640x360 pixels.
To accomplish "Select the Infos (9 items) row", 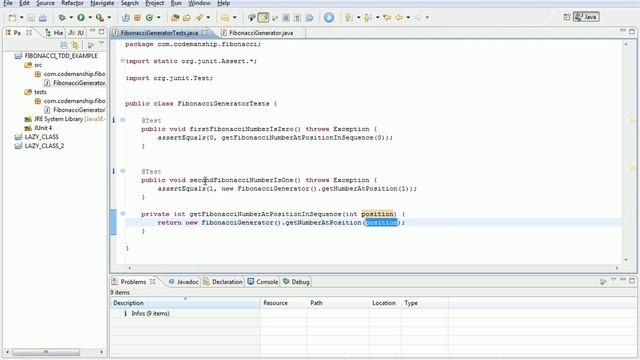I will pos(150,313).
